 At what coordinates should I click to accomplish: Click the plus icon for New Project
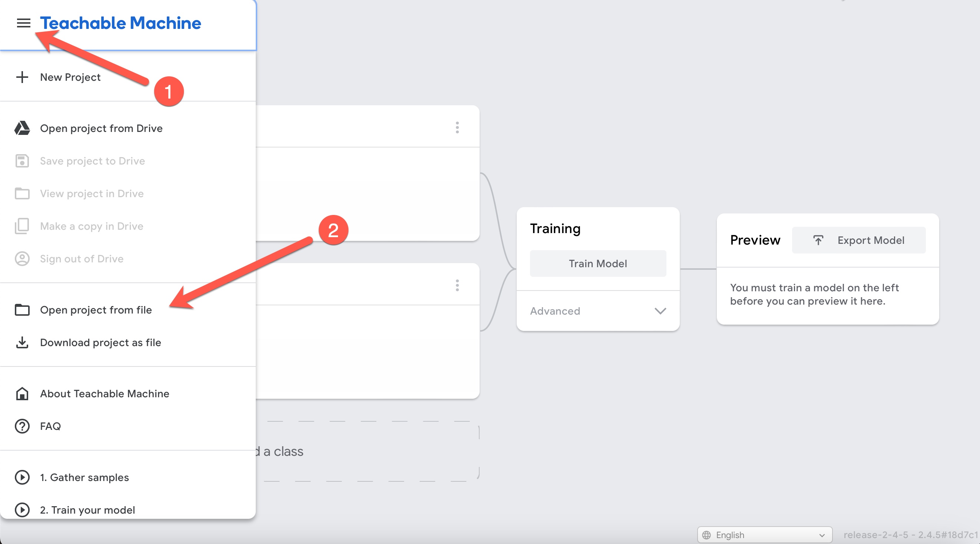[x=22, y=77]
